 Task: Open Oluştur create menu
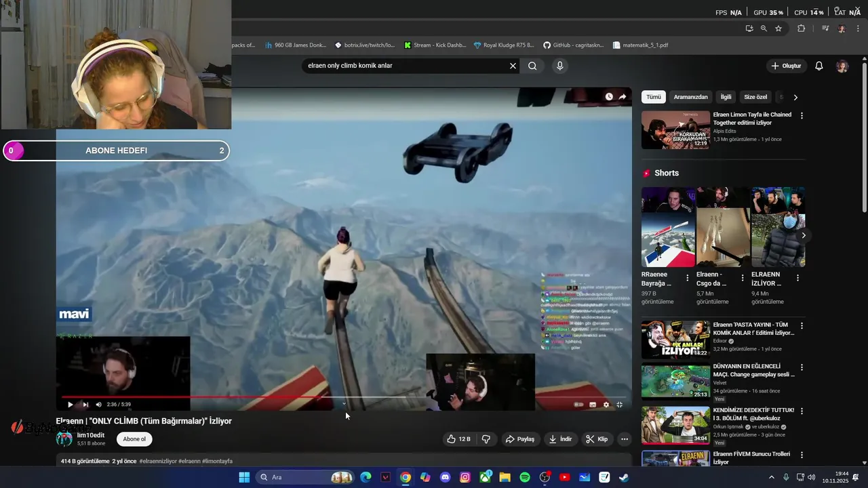[787, 66]
